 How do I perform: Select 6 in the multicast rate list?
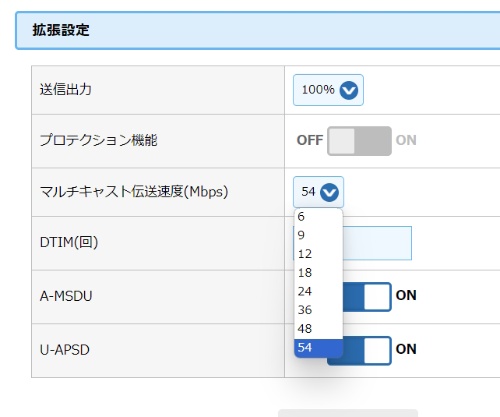coord(318,217)
